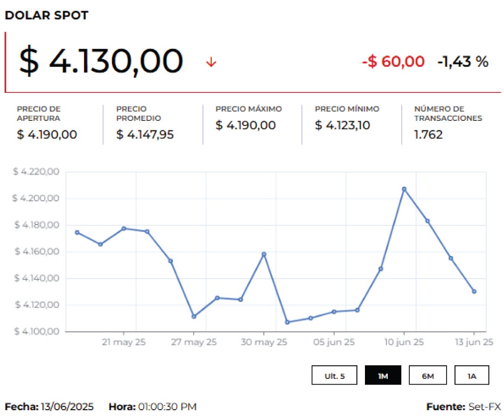Click the last data point at 13 jun 25

pyautogui.click(x=474, y=291)
